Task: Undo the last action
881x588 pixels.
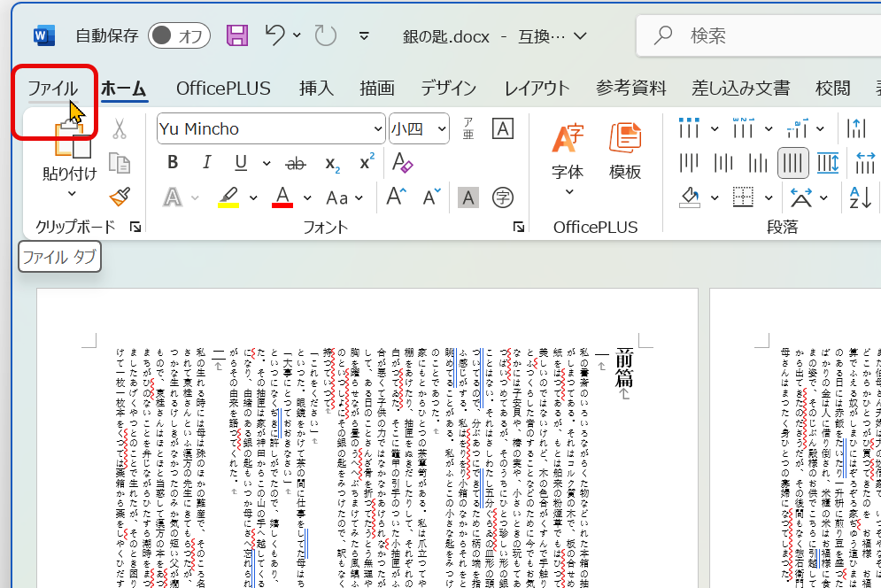Action: coord(274,35)
